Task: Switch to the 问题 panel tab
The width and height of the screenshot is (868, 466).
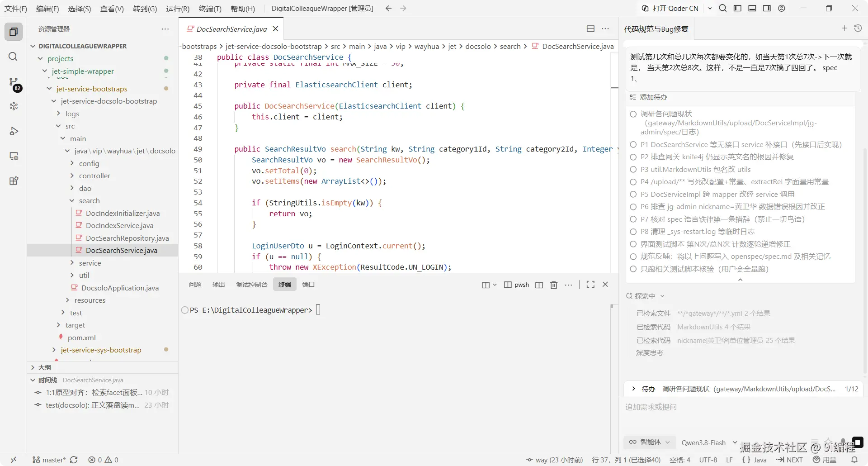Action: [195, 285]
